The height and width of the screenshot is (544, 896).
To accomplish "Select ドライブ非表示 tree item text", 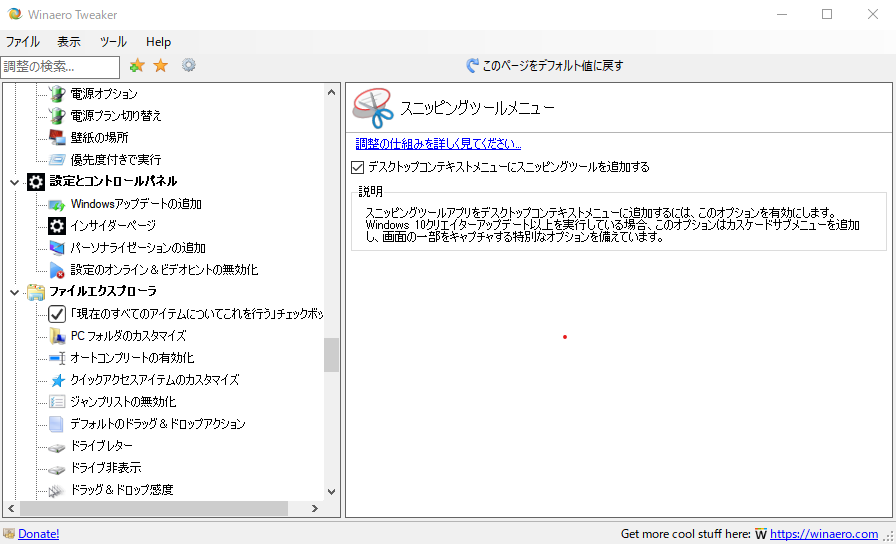I will click(x=105, y=468).
